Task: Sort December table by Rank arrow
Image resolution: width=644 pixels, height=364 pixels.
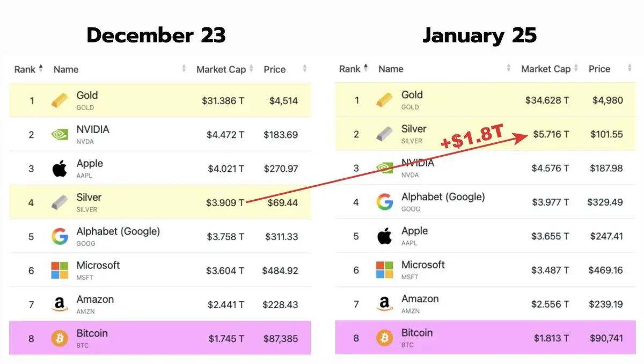Action: coord(41,68)
